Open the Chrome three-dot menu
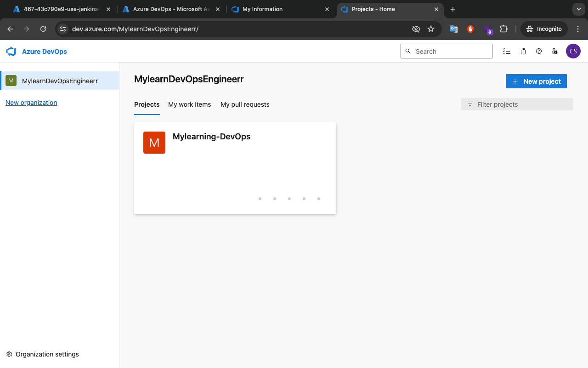Screen dimensions: 588x368 pyautogui.click(x=578, y=29)
